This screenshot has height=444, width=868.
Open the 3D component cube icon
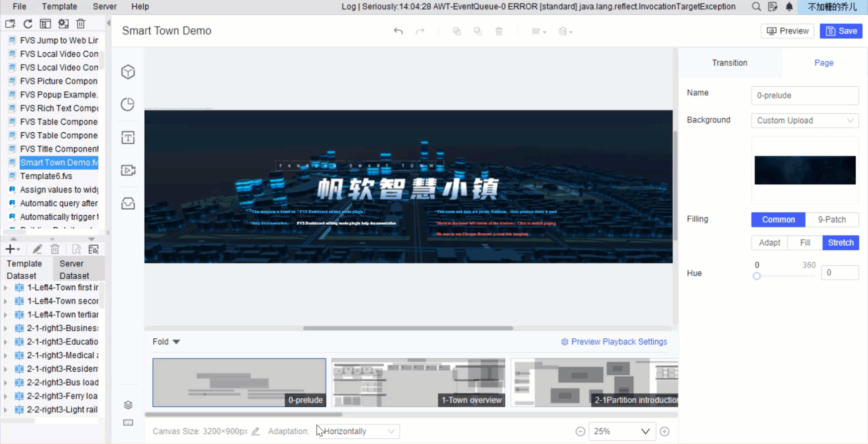point(128,72)
